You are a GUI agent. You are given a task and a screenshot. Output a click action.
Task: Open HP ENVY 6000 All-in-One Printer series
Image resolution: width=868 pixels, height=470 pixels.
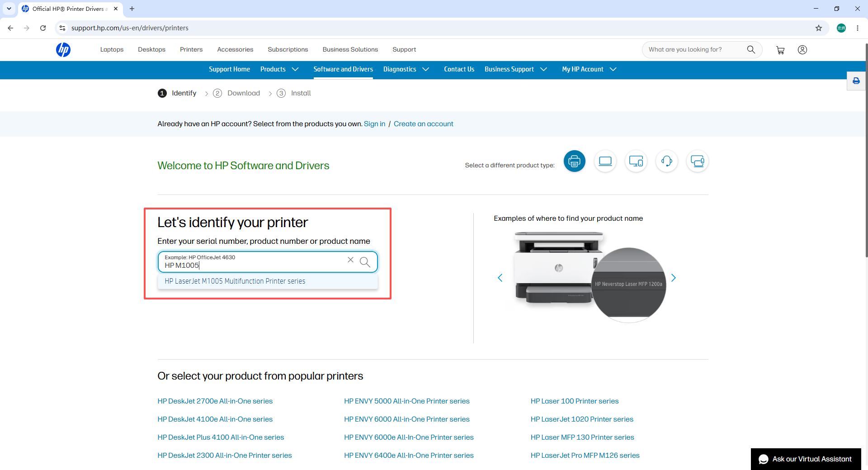[407, 419]
